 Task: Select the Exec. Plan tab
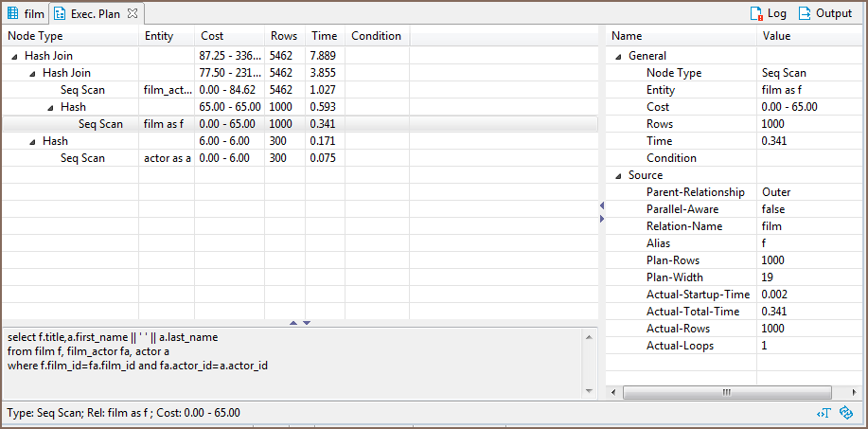[97, 13]
